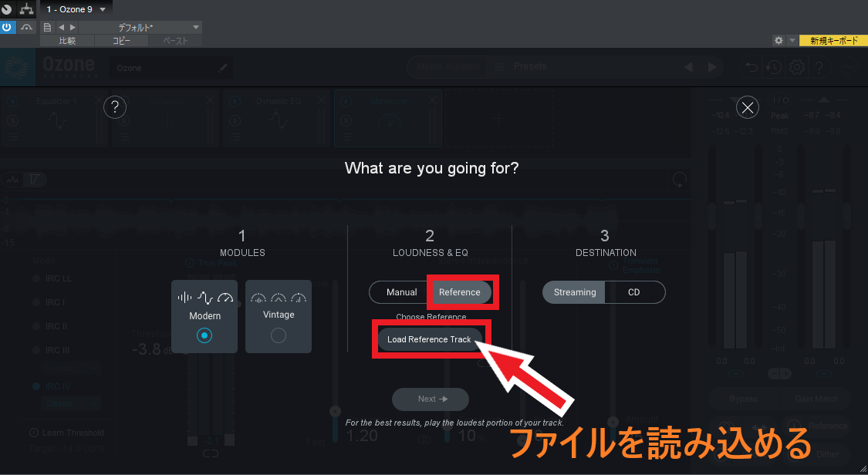The width and height of the screenshot is (868, 475).
Task: Click the solo S icon on Dynamic EQ
Action: (x=235, y=120)
